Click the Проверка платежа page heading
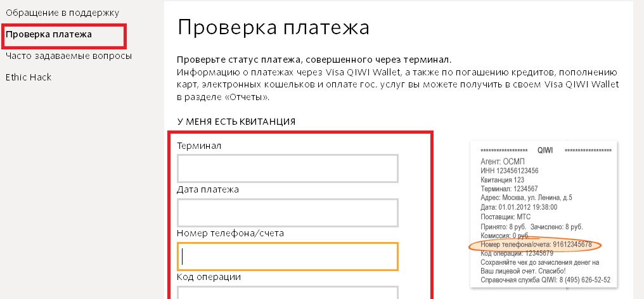Image resolution: width=644 pixels, height=299 pixels. [274, 27]
